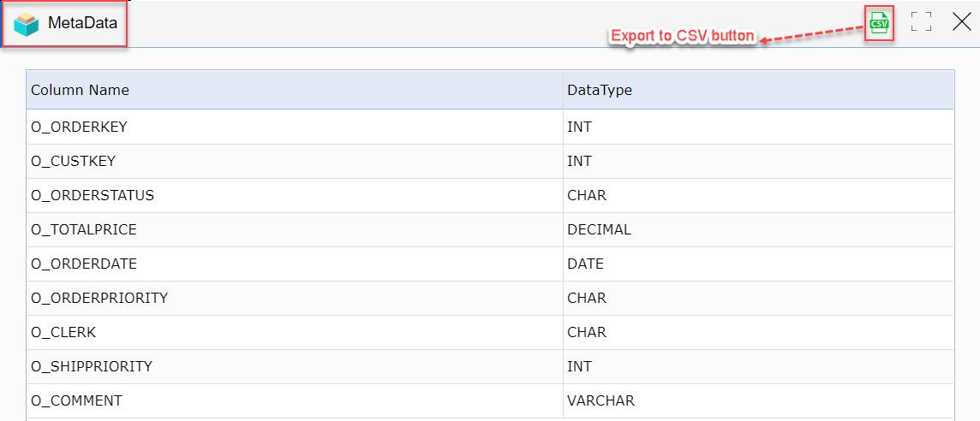Click the O_CLERK cell
980x421 pixels.
[x=295, y=332]
